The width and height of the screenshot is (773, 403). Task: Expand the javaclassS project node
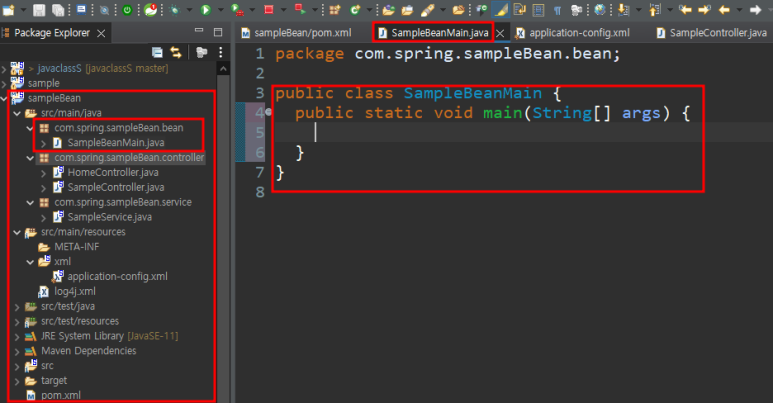[x=4, y=69]
